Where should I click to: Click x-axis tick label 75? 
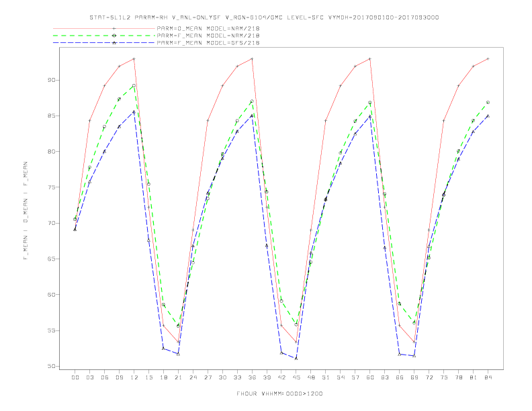(444, 377)
